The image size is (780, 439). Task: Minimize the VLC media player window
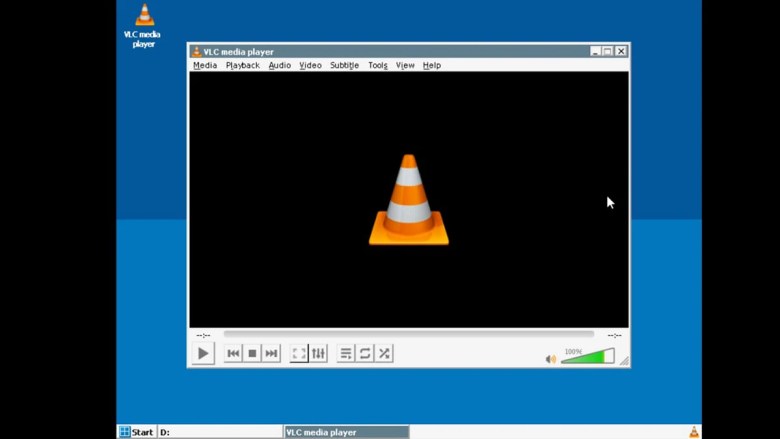[x=595, y=51]
